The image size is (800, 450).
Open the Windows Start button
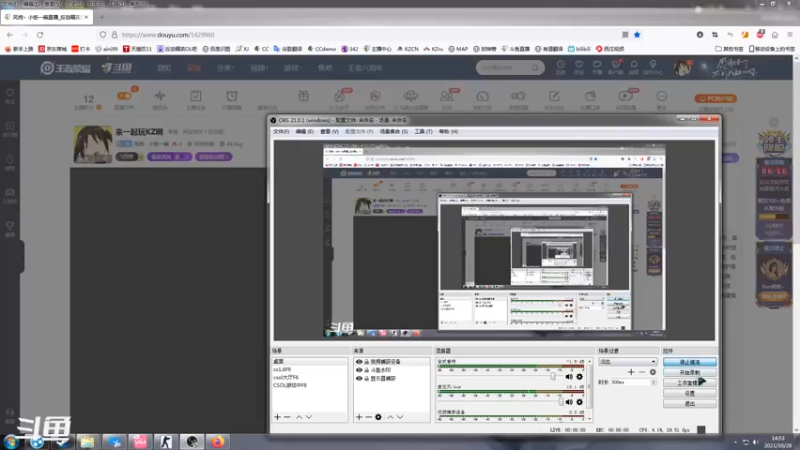tap(11, 442)
